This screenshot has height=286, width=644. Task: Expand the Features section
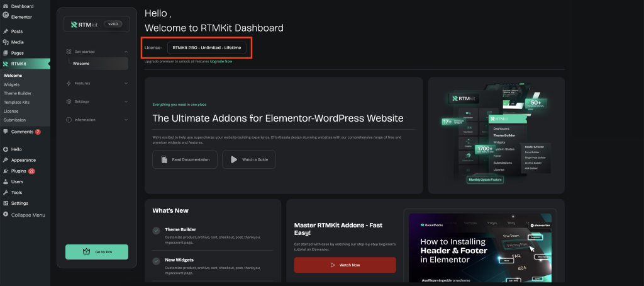126,83
